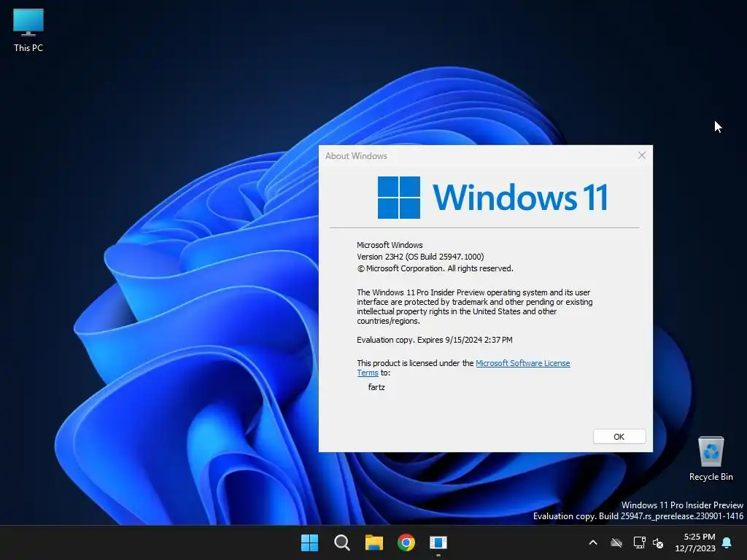Screen dimensions: 747x560
Task: Click the 'Microsoft Corporation. All rights reserved.' line
Action: 435,268
